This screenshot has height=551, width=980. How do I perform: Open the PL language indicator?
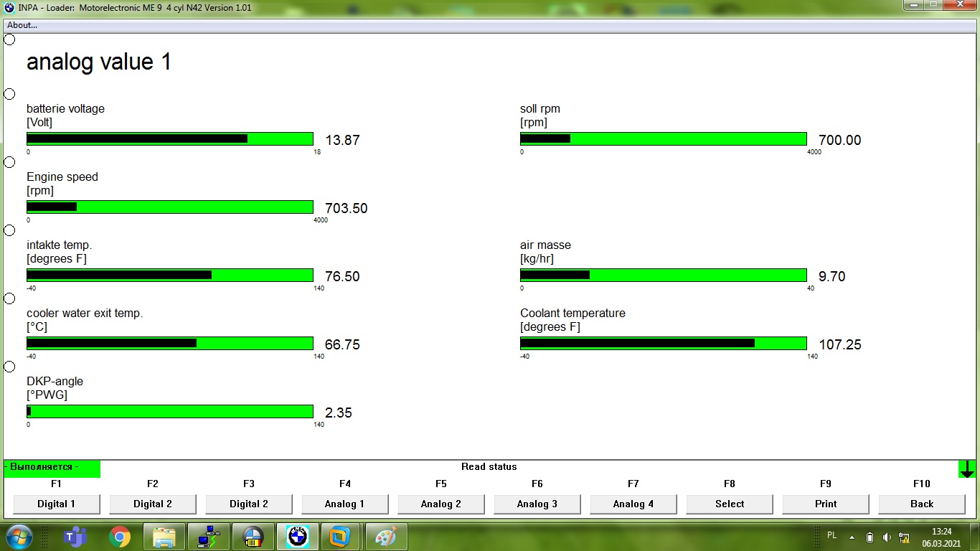coord(831,535)
